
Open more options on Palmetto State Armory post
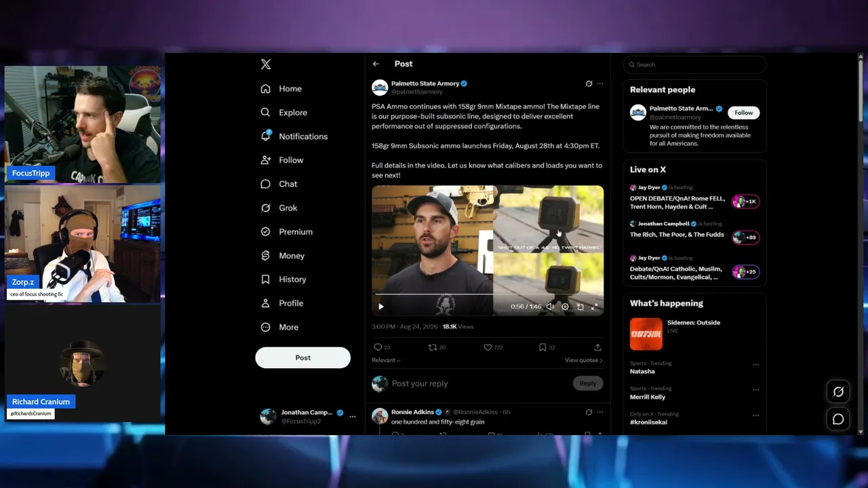[x=599, y=84]
